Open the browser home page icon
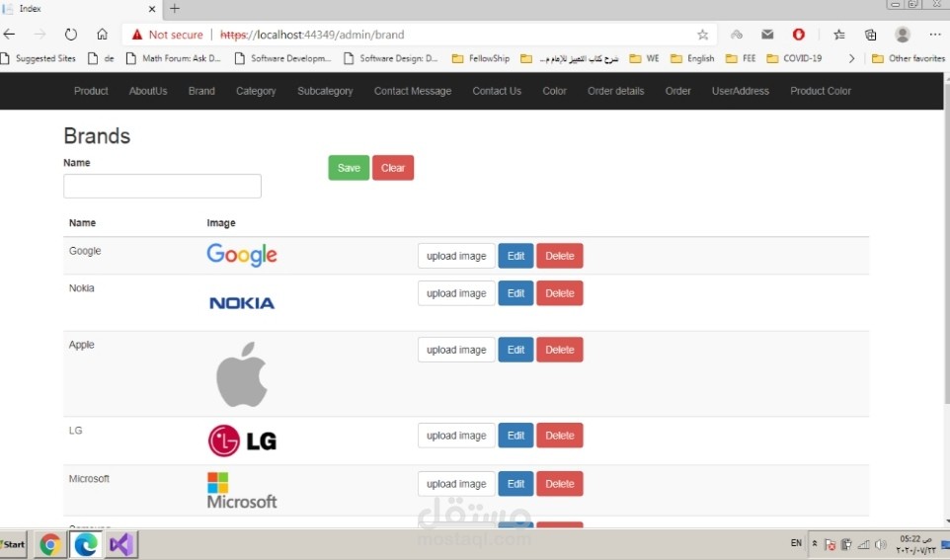This screenshot has width=950, height=560. (103, 35)
